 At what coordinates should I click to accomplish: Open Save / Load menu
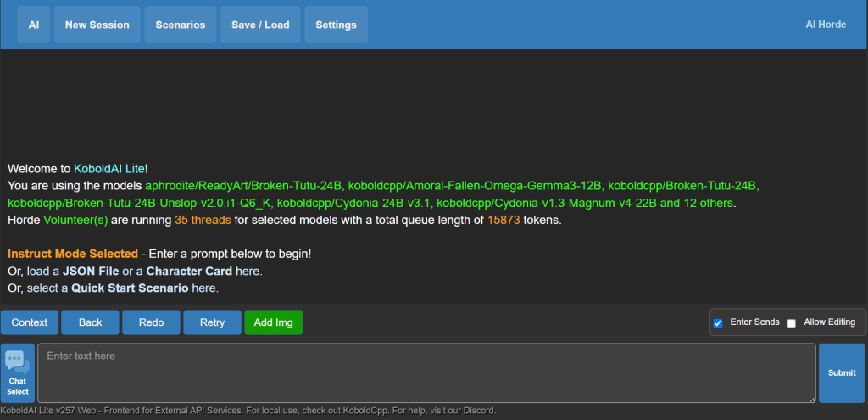[260, 25]
